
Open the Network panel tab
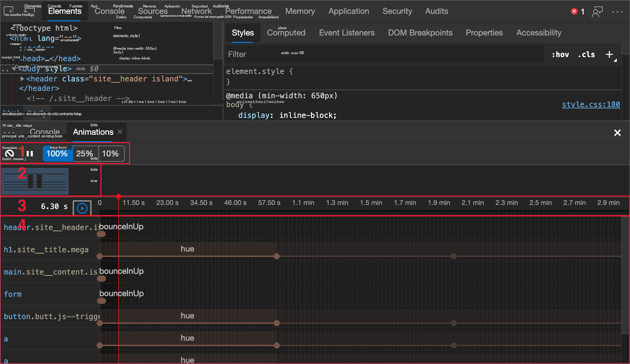196,11
